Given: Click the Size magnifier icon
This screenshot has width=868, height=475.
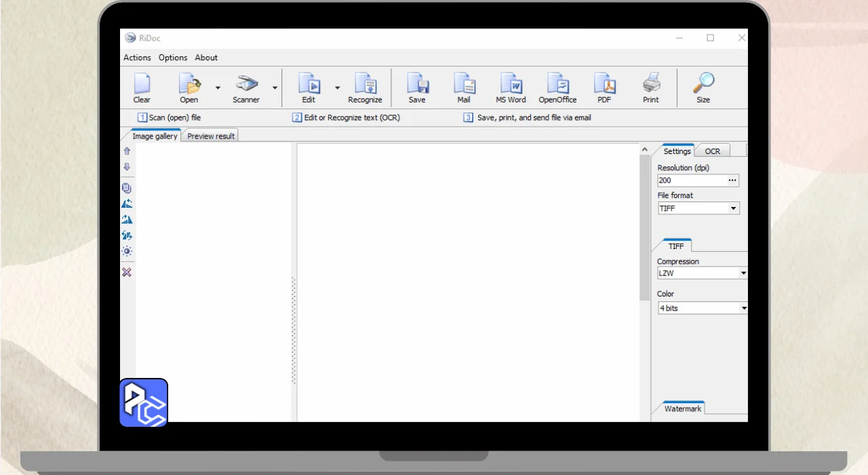Looking at the screenshot, I should click(x=703, y=88).
